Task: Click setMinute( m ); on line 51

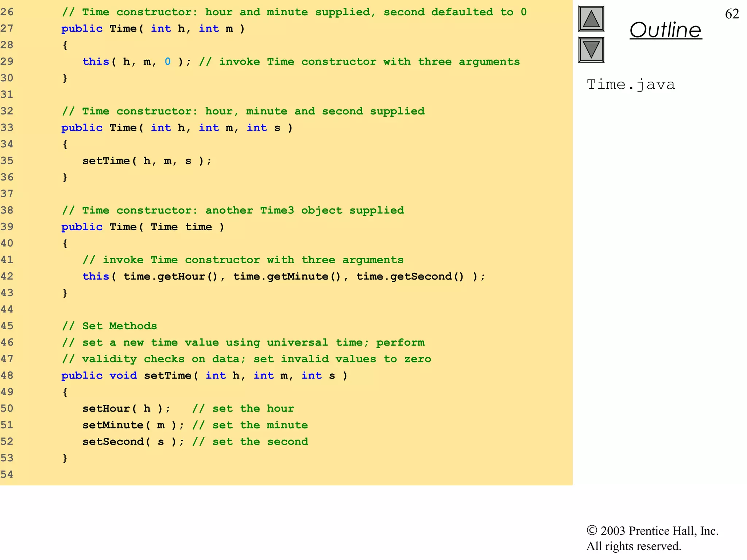Action: [x=133, y=425]
